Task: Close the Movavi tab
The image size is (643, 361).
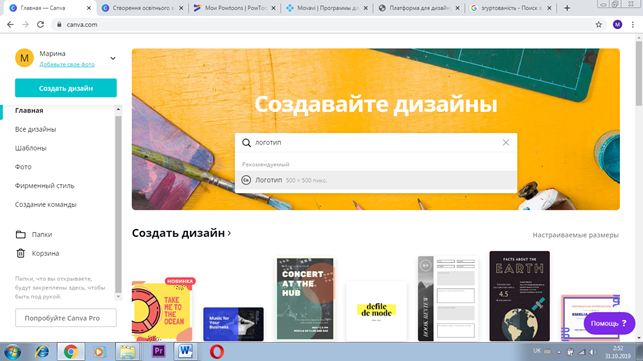Action: [x=366, y=8]
